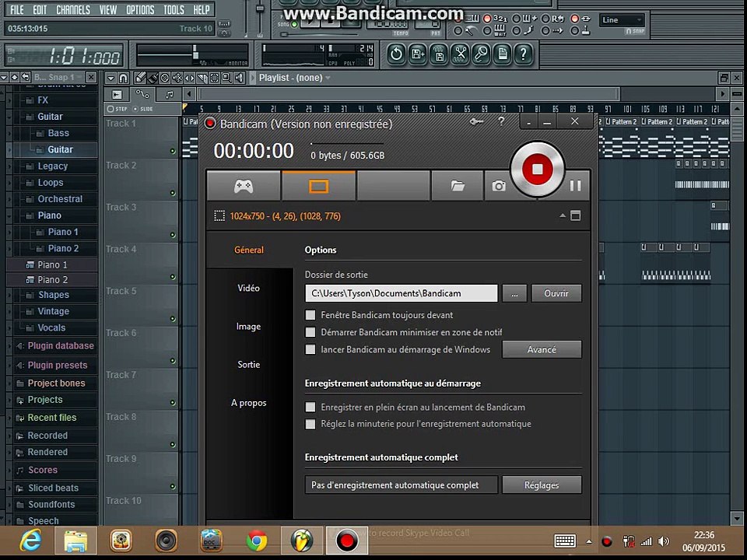The height and width of the screenshot is (560, 747).
Task: Open the audio editor scissors button
Action: point(460,54)
